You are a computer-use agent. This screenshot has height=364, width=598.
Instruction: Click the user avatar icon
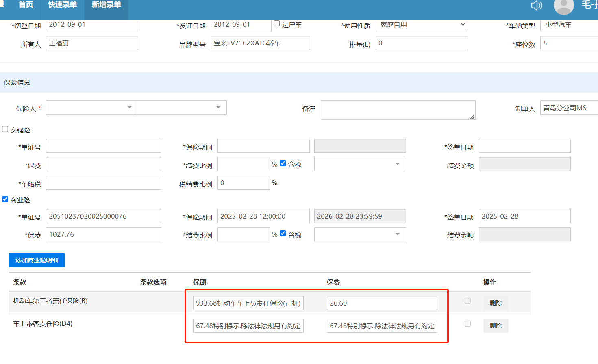tap(563, 6)
